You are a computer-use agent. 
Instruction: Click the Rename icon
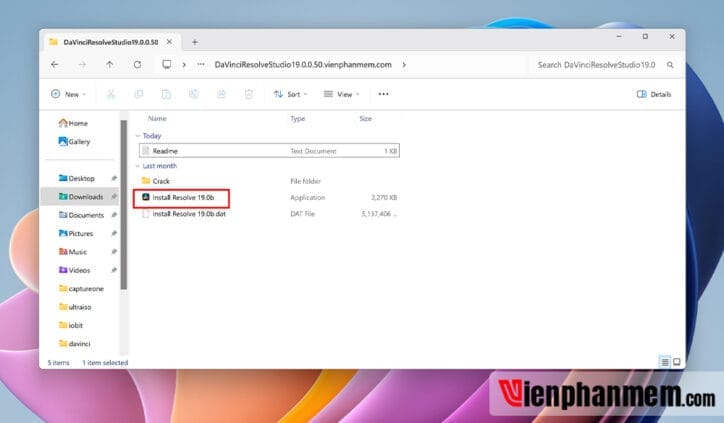click(x=194, y=94)
